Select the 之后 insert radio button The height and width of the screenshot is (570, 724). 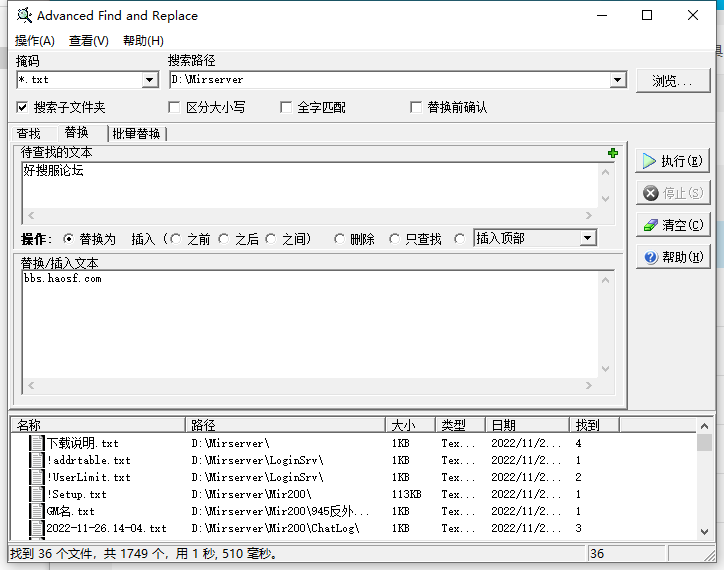click(223, 239)
